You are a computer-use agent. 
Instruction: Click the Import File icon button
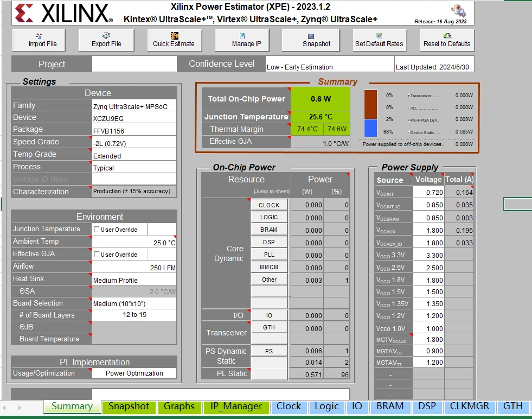39,40
